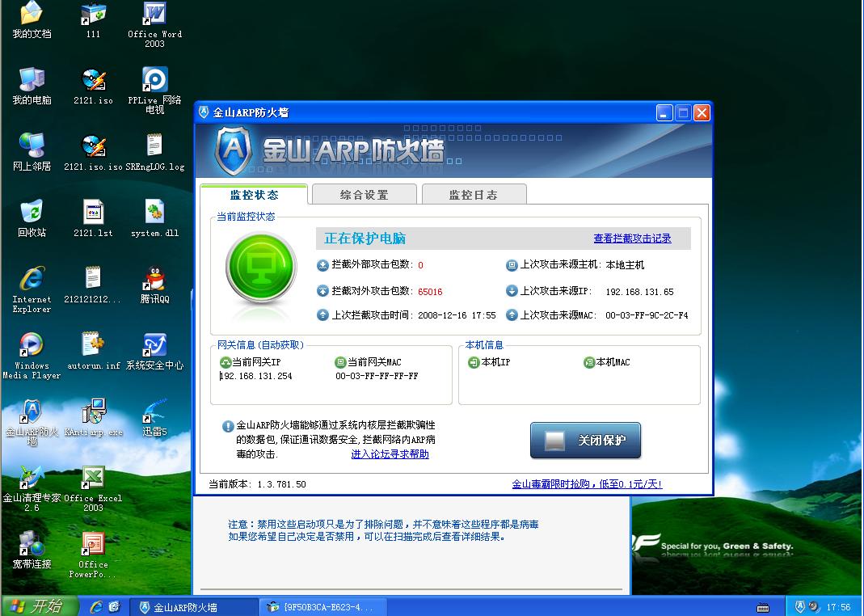864x616 pixels.
Task: Click the 当前版本 1.3.781.50 text
Action: (x=257, y=483)
